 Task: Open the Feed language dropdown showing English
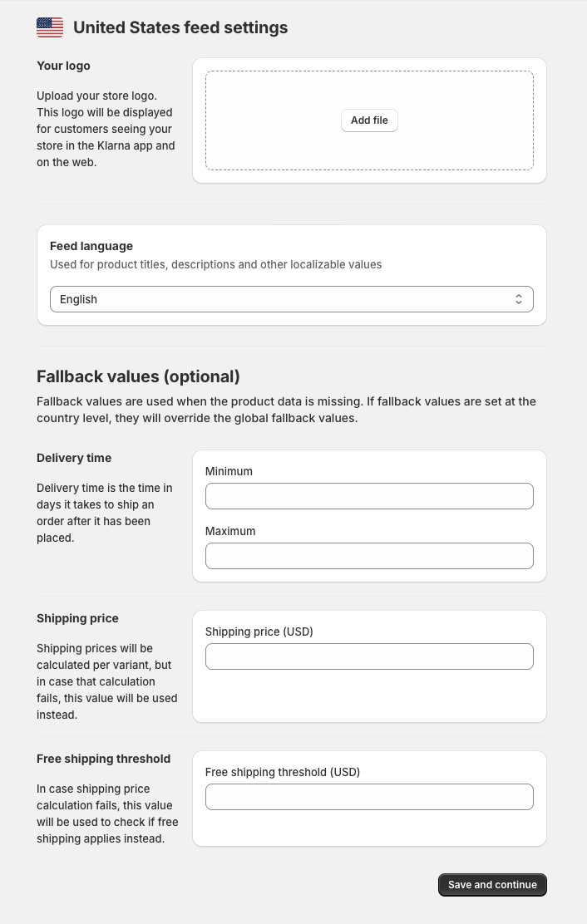click(291, 299)
